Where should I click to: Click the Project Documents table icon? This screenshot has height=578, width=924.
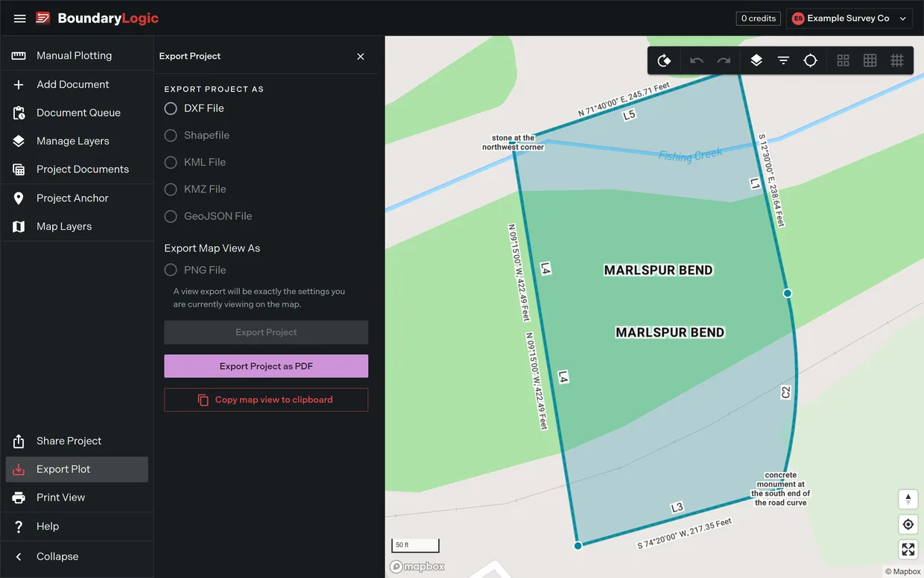coord(19,169)
